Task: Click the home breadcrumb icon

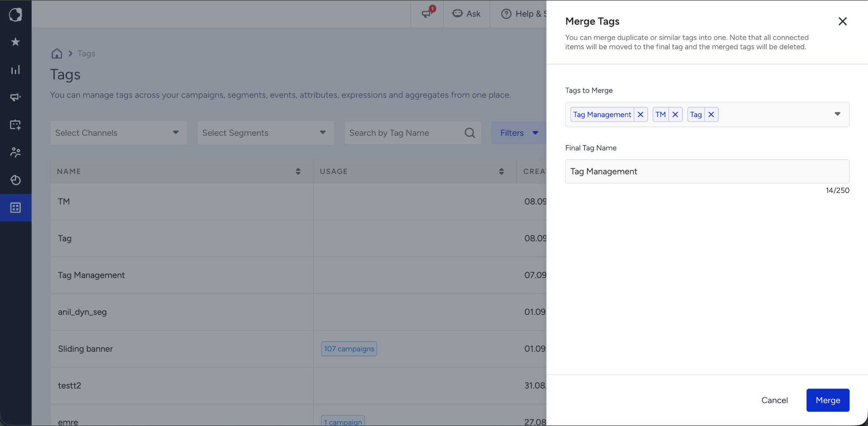Action: tap(57, 53)
